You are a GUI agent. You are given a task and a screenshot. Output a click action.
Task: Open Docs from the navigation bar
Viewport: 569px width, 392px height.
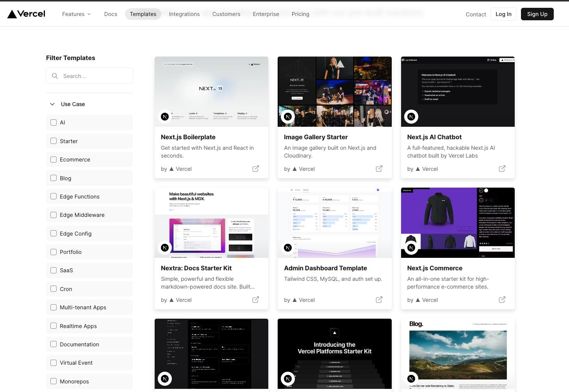coord(111,14)
